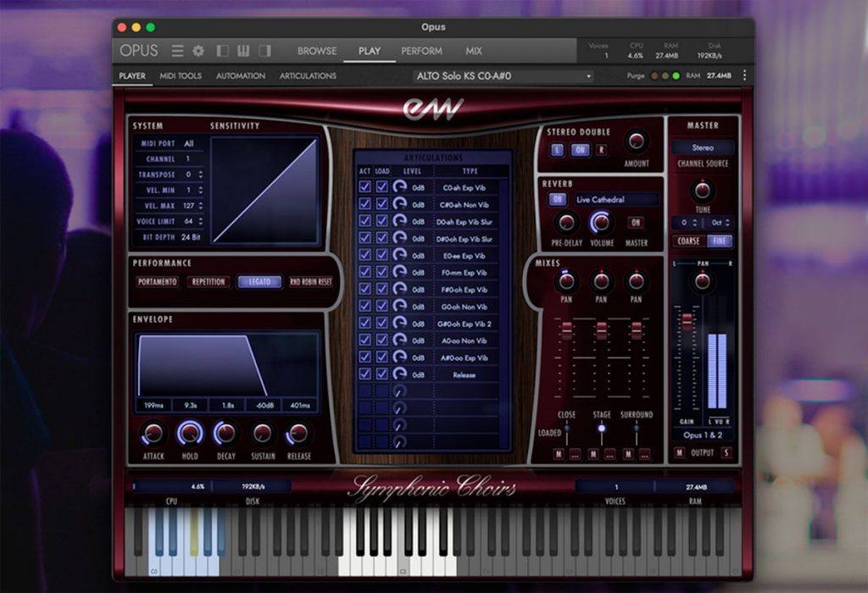Screen dimensions: 868x593
Task: Toggle the virtual keyboard icon
Action: click(x=243, y=51)
